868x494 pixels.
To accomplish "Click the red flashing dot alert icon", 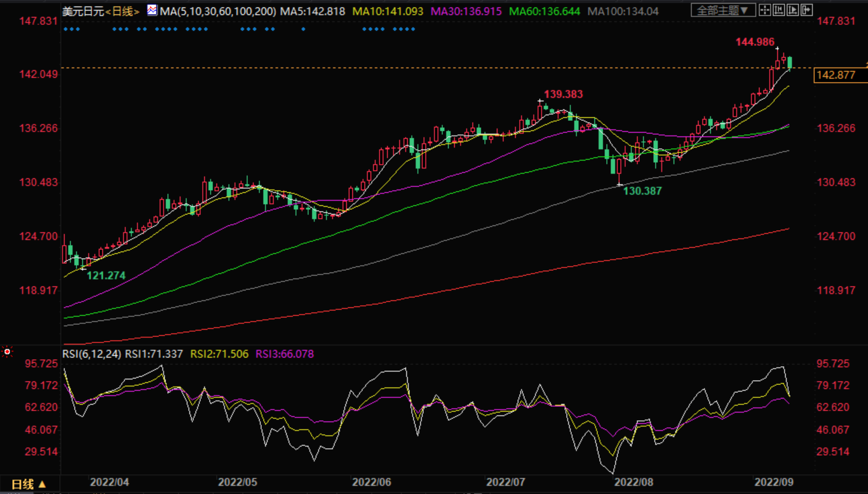I will [x=7, y=352].
